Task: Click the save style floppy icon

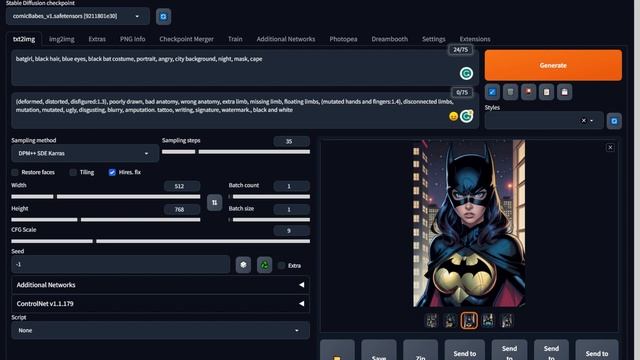Action: click(564, 92)
